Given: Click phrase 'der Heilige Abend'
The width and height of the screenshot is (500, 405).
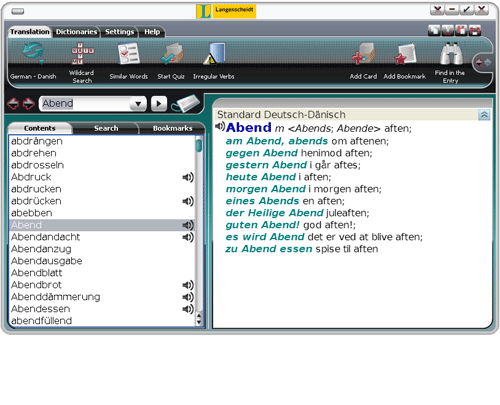Looking at the screenshot, I should coord(275,213).
